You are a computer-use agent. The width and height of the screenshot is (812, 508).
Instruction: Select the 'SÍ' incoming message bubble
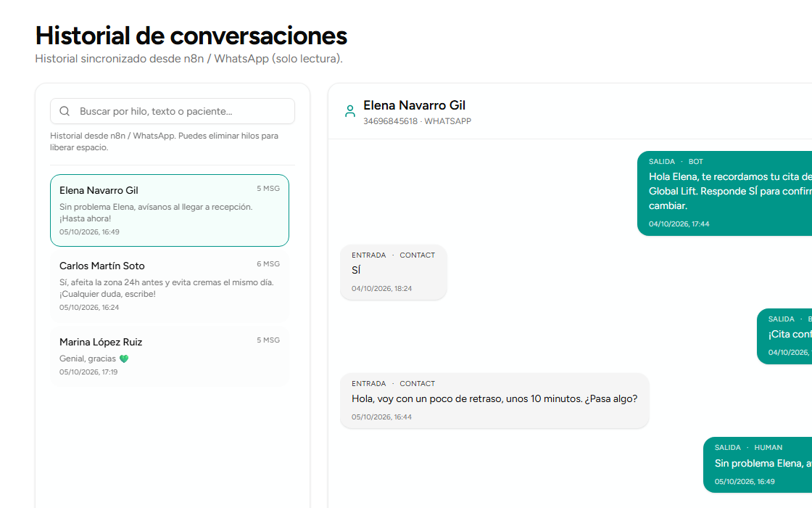click(x=394, y=272)
